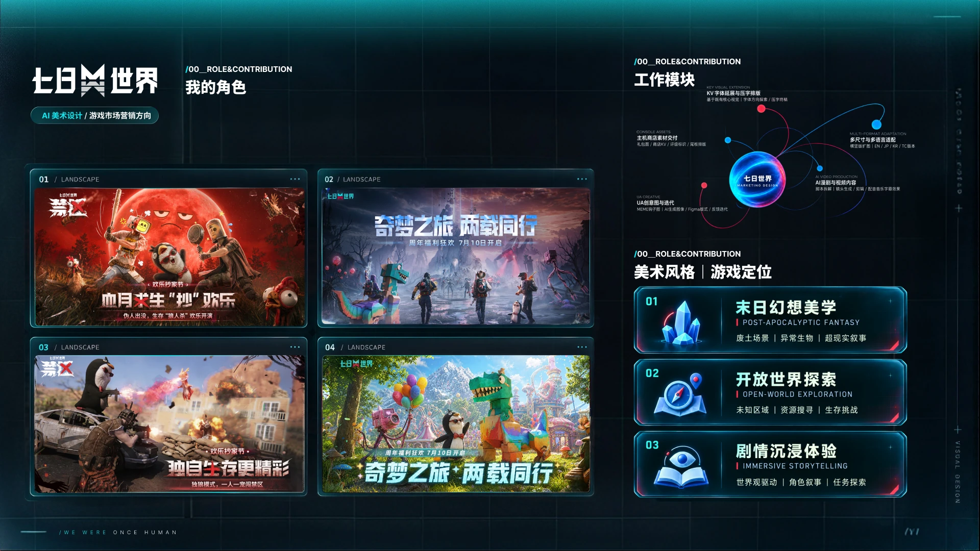Click the blue node above 多尺寸与多语言适配
The image size is (980, 551).
pyautogui.click(x=876, y=124)
